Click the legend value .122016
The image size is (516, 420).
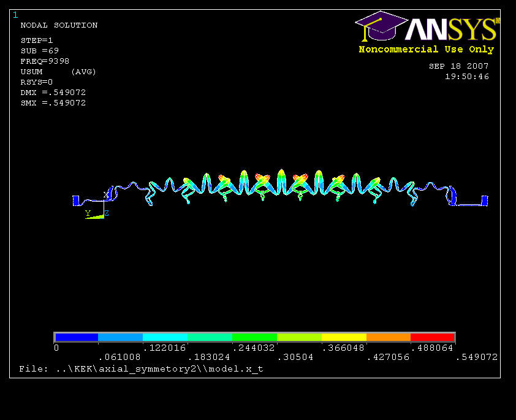click(164, 348)
